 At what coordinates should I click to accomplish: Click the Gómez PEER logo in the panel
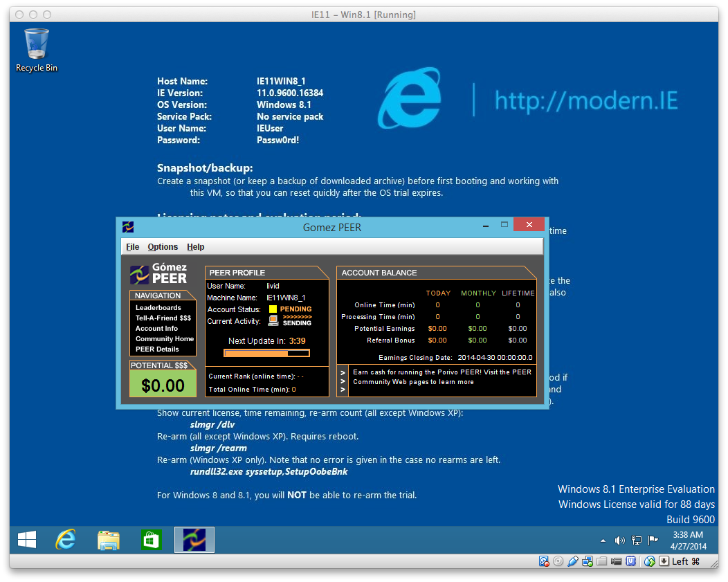[159, 274]
